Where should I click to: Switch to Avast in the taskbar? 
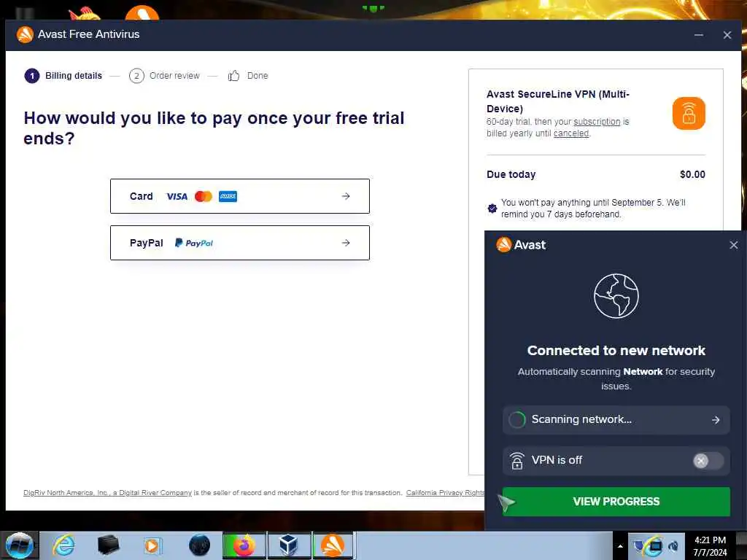click(x=333, y=545)
